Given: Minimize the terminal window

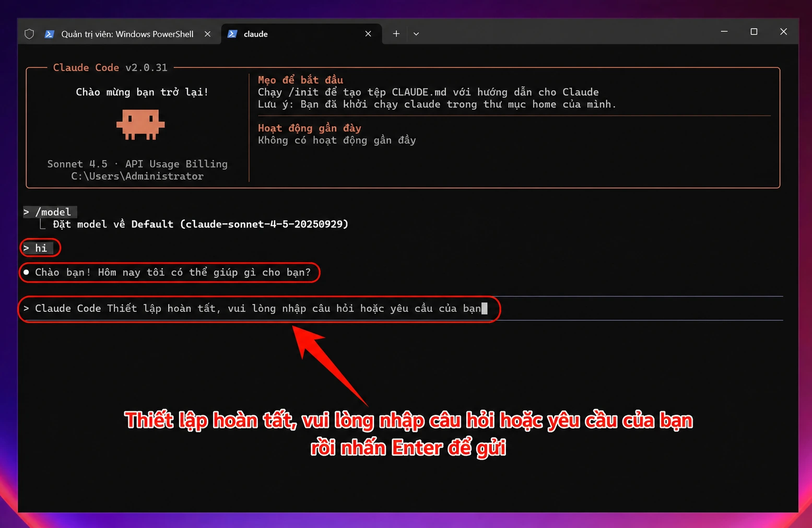Looking at the screenshot, I should click(x=724, y=32).
